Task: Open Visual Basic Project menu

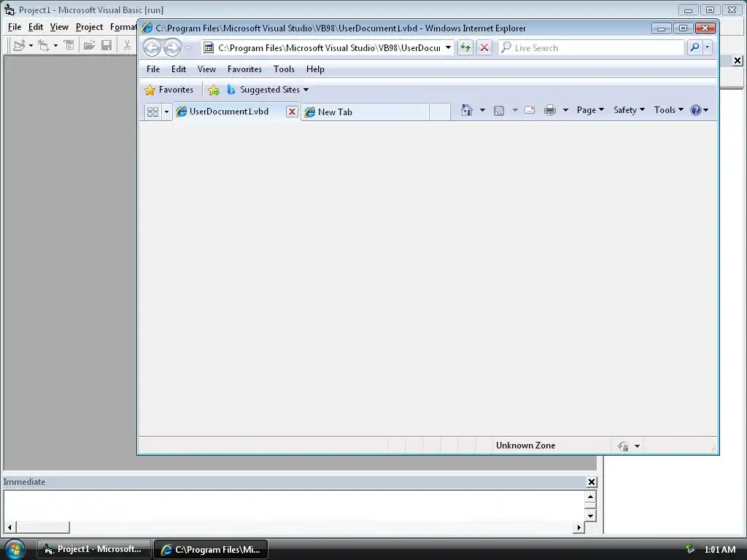Action: point(89,27)
